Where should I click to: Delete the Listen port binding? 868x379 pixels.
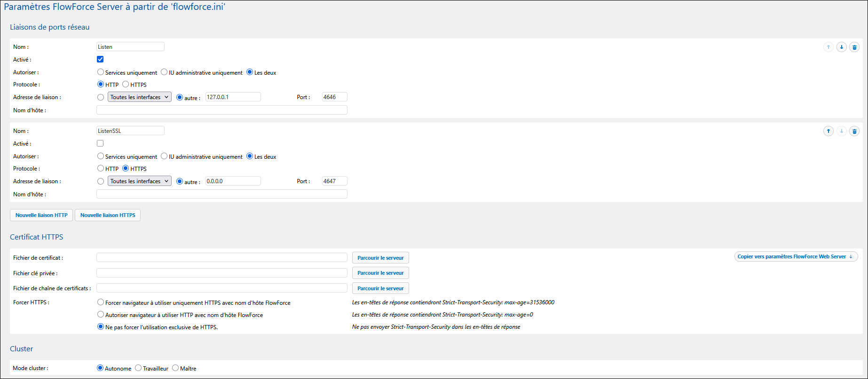point(854,47)
